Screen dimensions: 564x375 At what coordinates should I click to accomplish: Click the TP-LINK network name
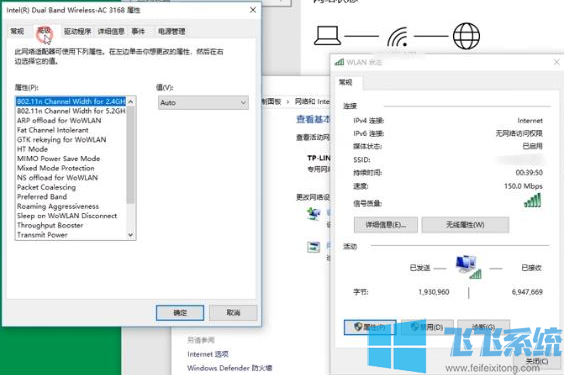[x=319, y=158]
